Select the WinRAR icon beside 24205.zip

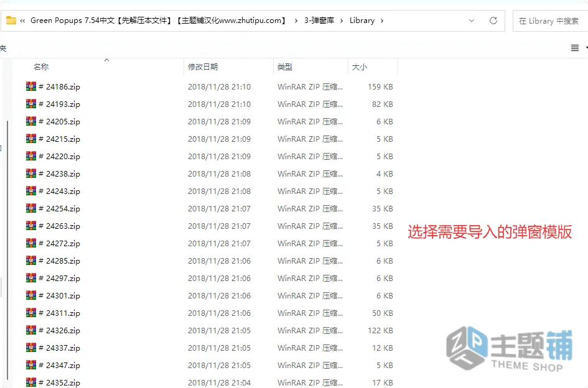tap(31, 121)
